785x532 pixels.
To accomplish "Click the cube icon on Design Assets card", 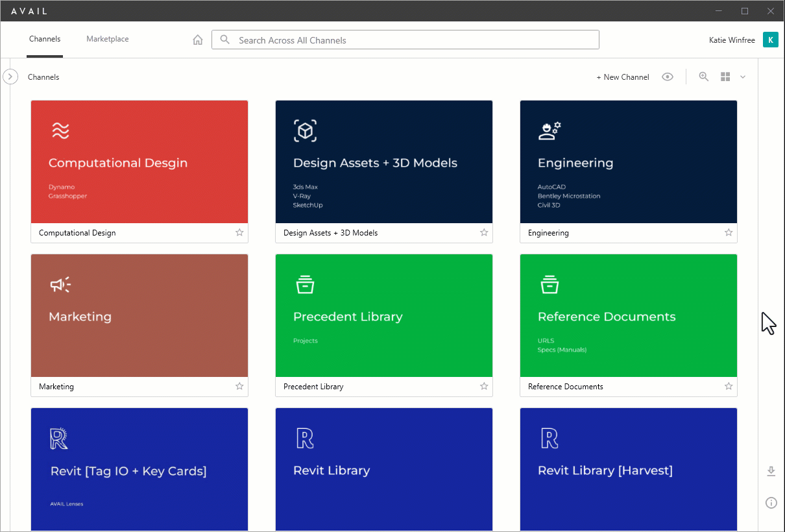I will [305, 131].
